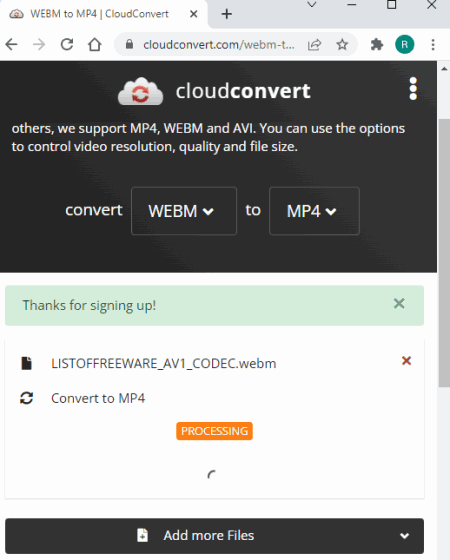
Task: Open Chrome's three-dot menu
Action: coord(433,45)
